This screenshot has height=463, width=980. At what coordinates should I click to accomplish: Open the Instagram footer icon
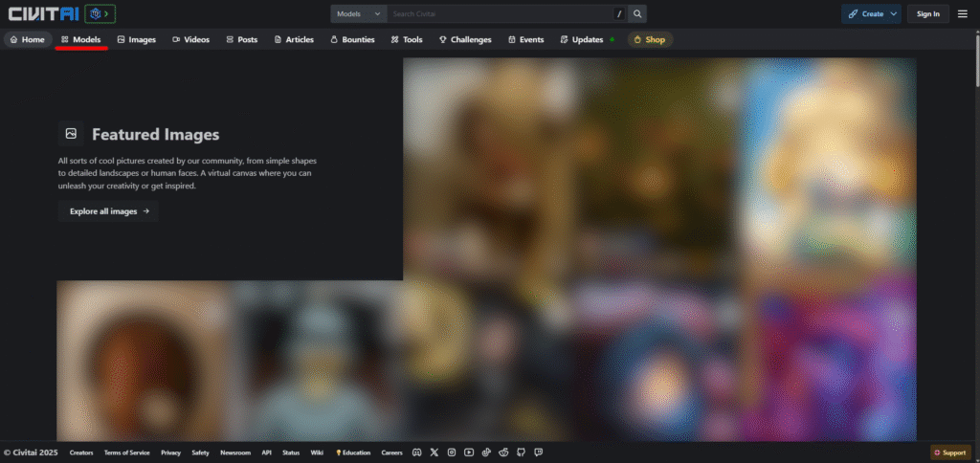[451, 452]
